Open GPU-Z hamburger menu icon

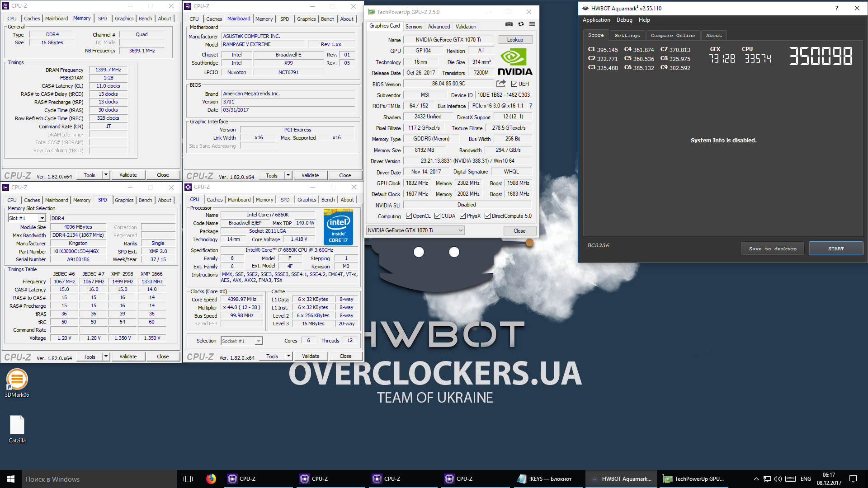coord(533,24)
